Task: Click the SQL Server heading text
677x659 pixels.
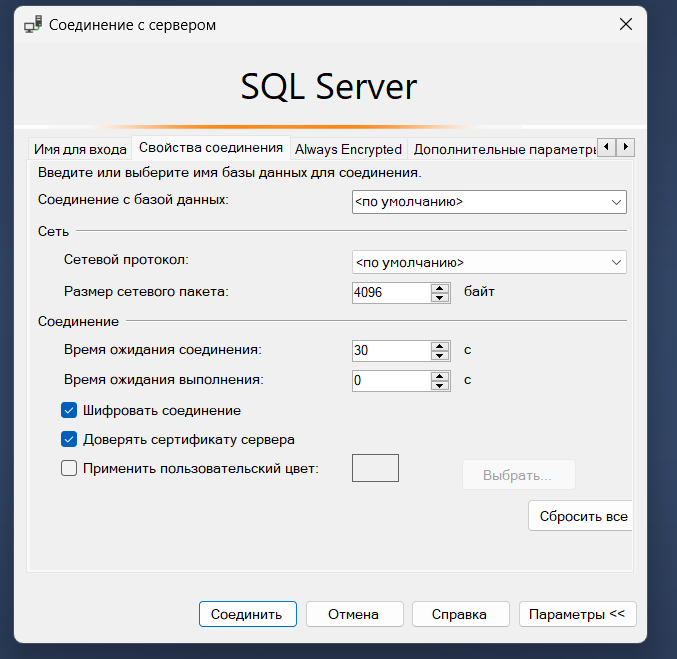Action: point(329,86)
